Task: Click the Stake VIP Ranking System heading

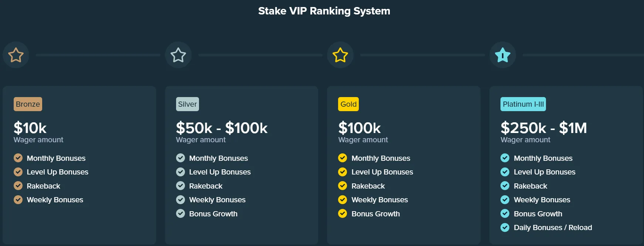Action: click(324, 11)
